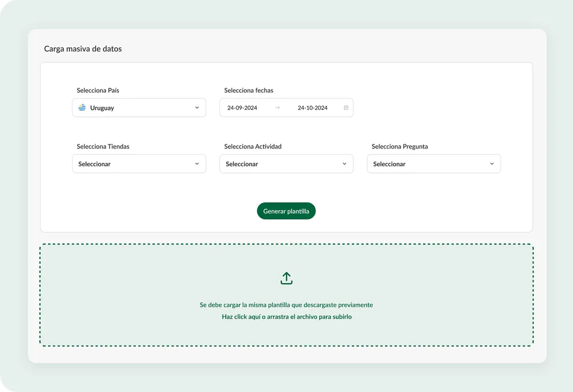Click the calendar icon in date field
This screenshot has width=573, height=392.
click(x=346, y=108)
